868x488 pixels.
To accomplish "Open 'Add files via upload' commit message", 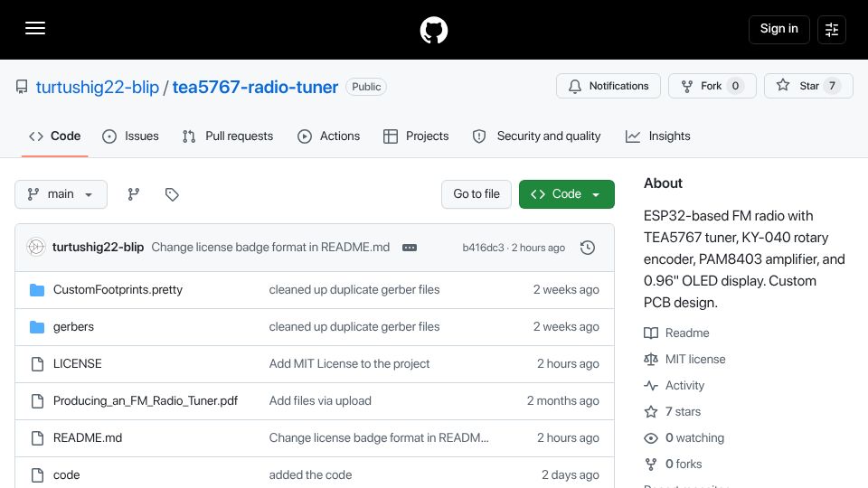I will click(320, 400).
